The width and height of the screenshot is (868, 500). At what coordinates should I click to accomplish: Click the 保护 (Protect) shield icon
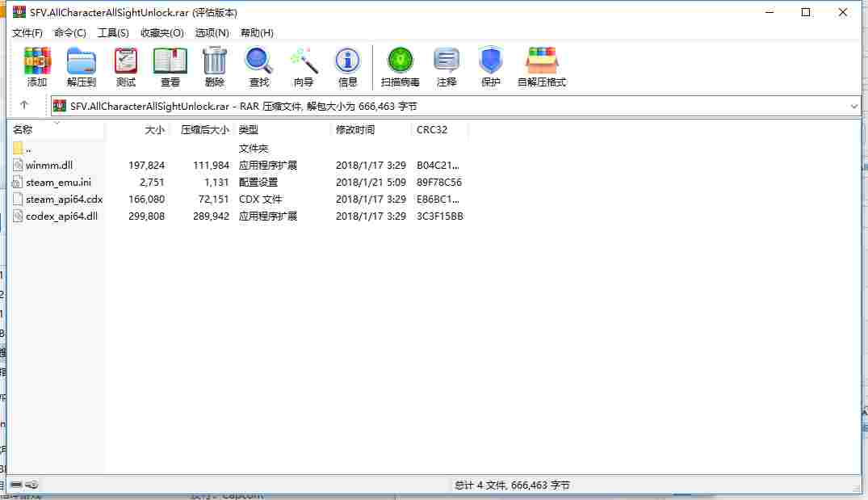coord(490,61)
